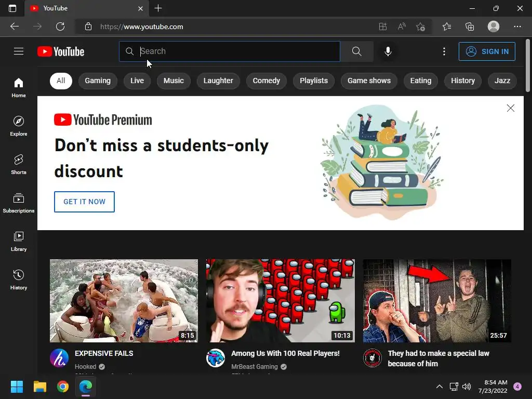Click GET IT NOW button
The width and height of the screenshot is (532, 399).
pos(85,202)
